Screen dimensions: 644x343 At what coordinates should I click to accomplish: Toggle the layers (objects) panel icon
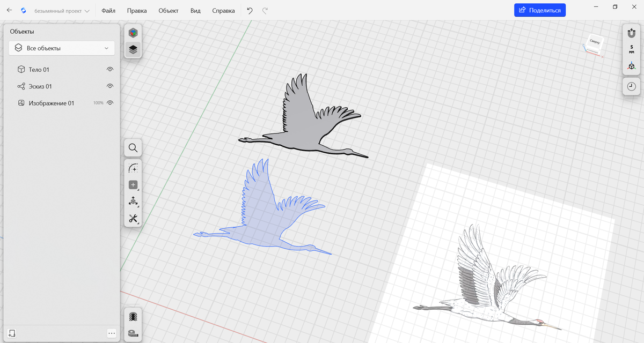[133, 50]
